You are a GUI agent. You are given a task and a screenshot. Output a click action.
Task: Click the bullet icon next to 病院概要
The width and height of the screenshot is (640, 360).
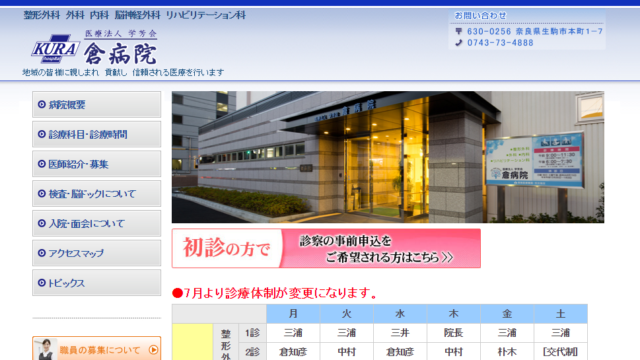pos(42,104)
